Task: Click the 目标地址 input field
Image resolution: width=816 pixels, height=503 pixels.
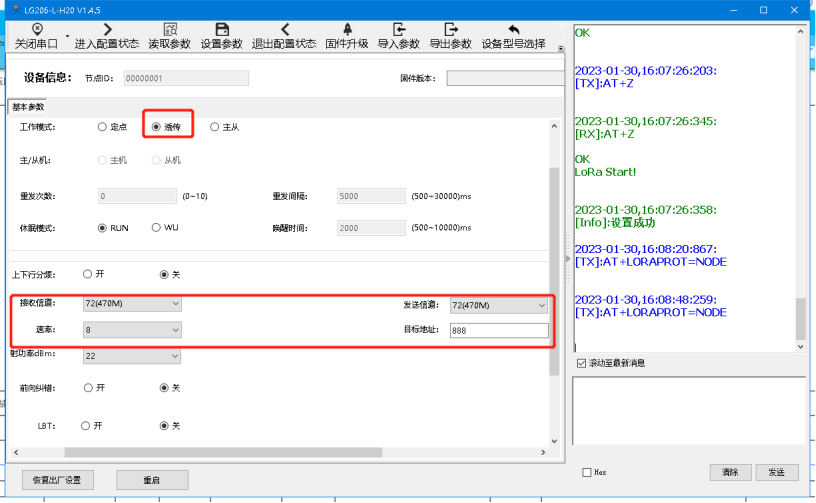Action: 498,331
